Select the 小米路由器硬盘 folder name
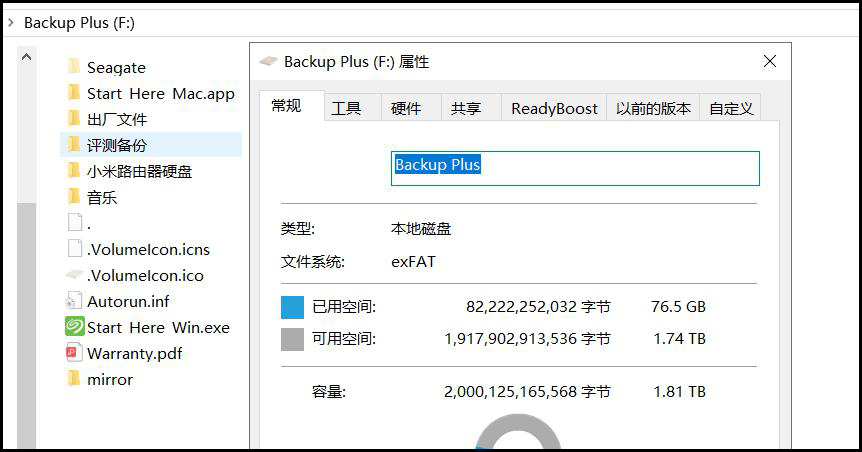862x452 pixels. (x=140, y=172)
